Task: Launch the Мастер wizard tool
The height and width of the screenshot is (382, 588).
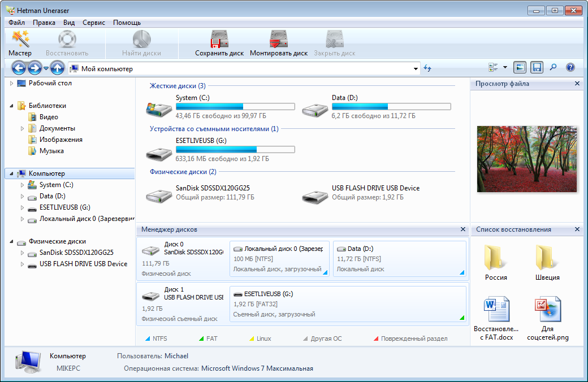Action: 20,44
